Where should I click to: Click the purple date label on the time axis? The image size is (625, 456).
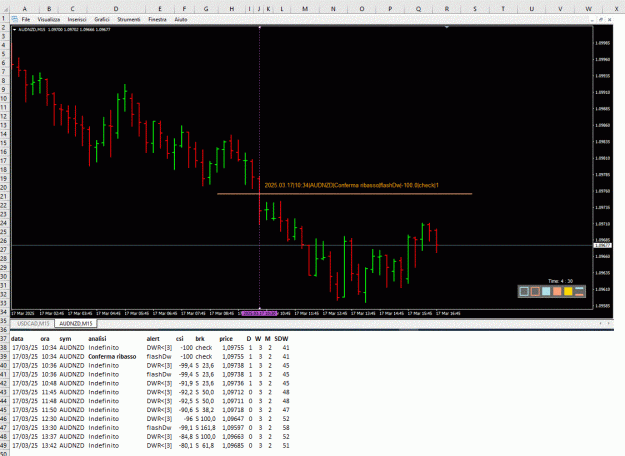(259, 313)
